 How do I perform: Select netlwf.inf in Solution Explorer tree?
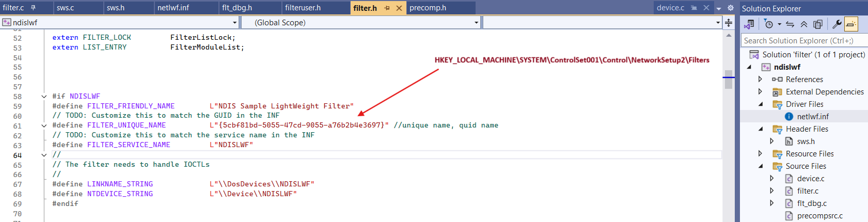[x=813, y=116]
